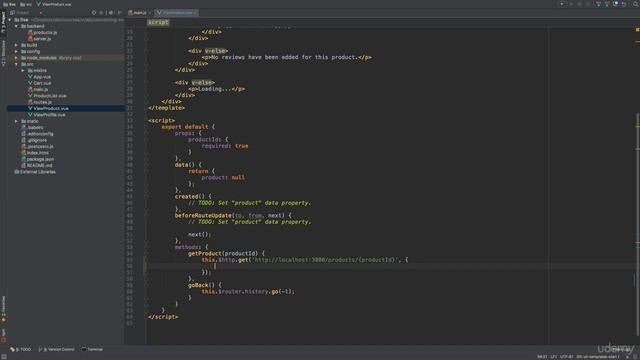Click the UTF-8 encoding status indicator

click(566, 357)
